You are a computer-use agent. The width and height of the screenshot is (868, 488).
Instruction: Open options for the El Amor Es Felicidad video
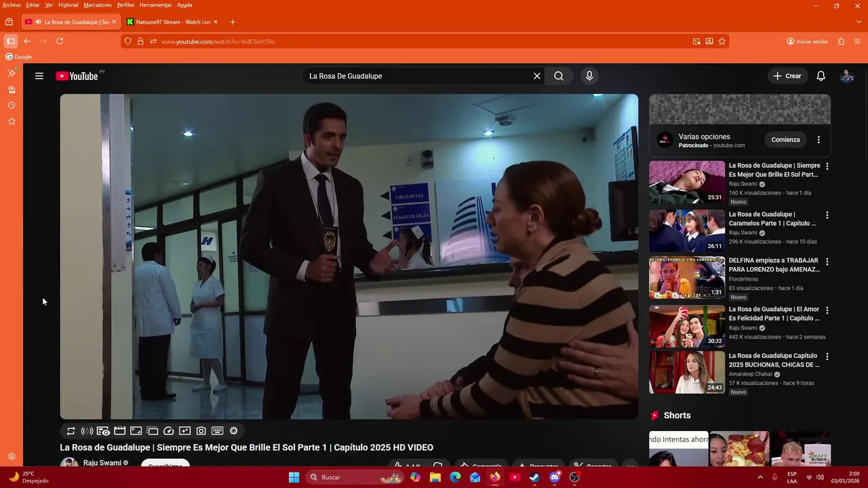pos(827,310)
